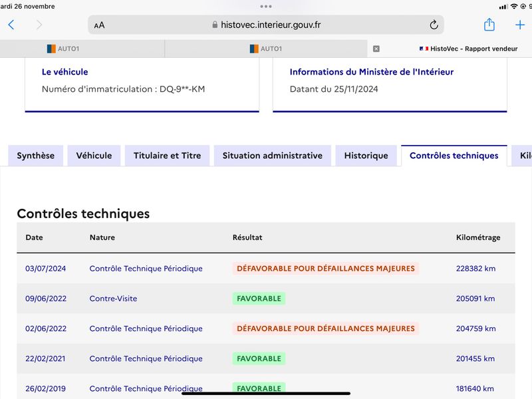Close the HistoVec tab using X icon
532x399 pixels.
coord(376,49)
